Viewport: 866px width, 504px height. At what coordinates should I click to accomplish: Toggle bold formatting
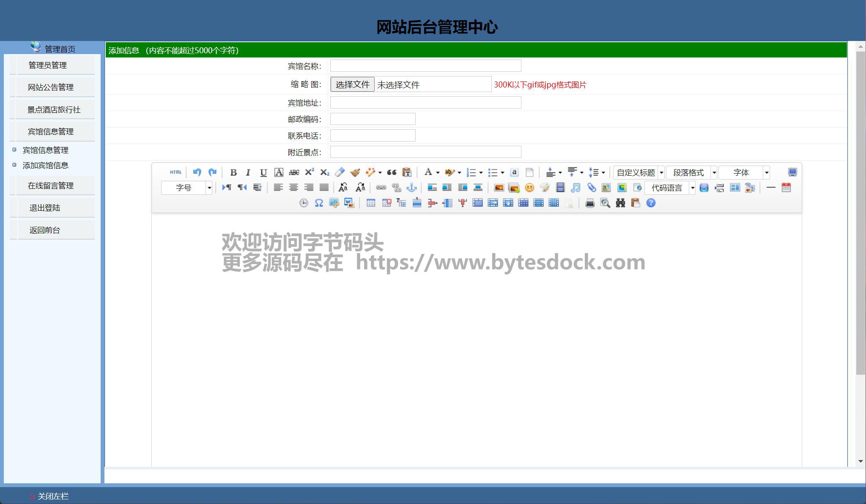pyautogui.click(x=233, y=172)
